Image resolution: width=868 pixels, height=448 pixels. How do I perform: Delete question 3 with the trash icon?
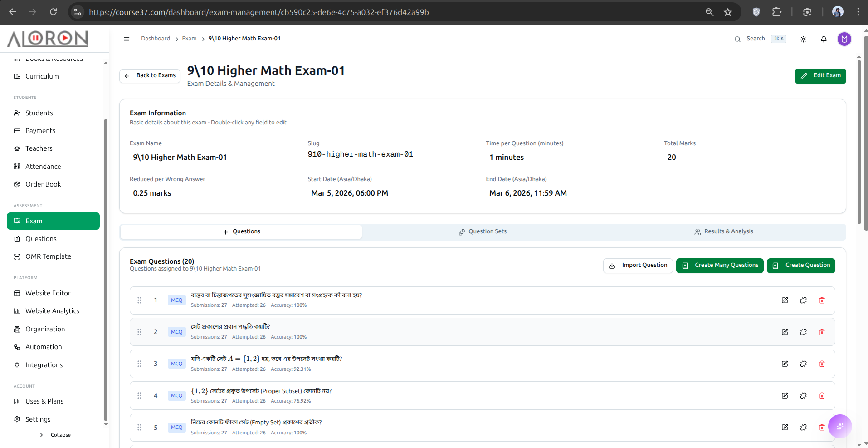(822, 364)
